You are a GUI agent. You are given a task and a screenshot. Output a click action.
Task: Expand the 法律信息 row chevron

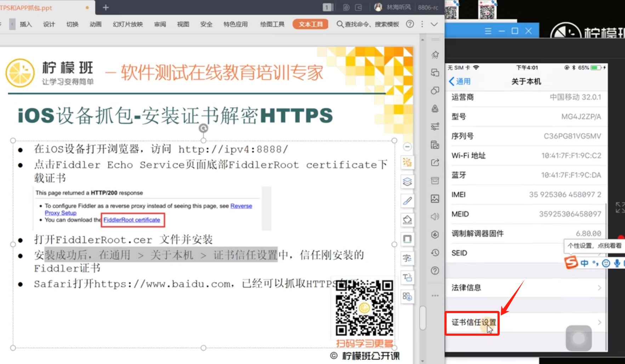click(x=599, y=288)
